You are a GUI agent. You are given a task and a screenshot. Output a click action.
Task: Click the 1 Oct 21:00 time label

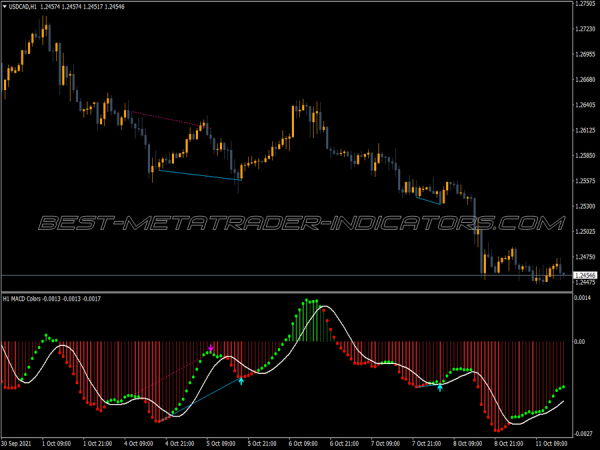tap(97, 443)
